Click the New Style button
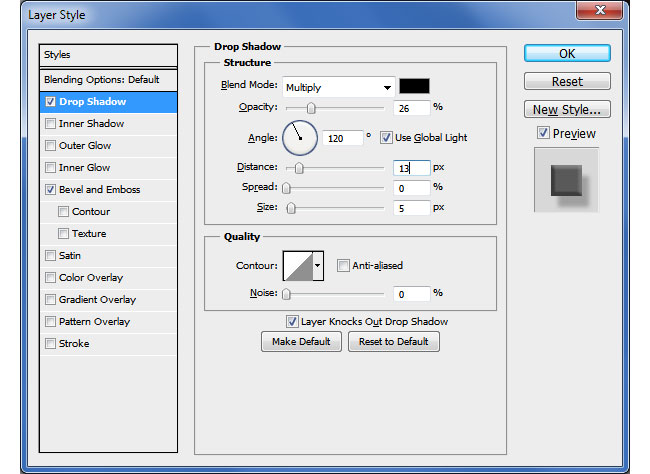This screenshot has height=474, width=650. tap(566, 109)
